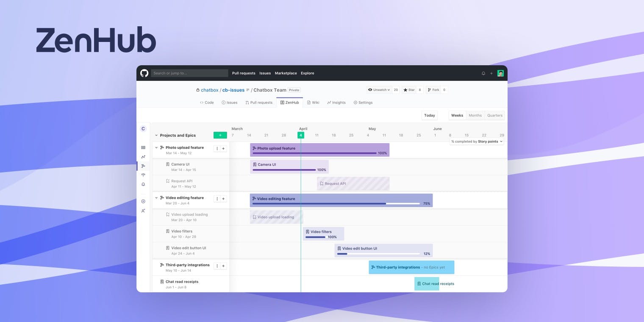
Task: Open the cb-issues repository link
Action: (x=233, y=90)
